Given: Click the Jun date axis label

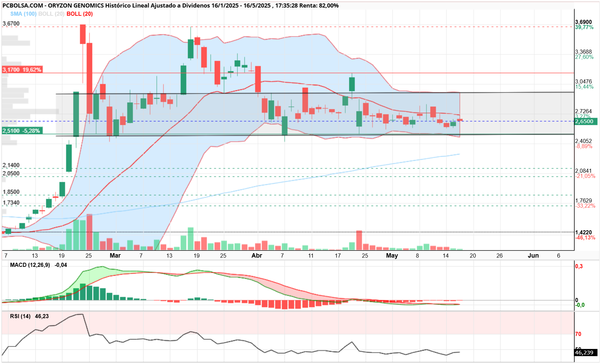Looking at the screenshot, I should click(x=533, y=256).
